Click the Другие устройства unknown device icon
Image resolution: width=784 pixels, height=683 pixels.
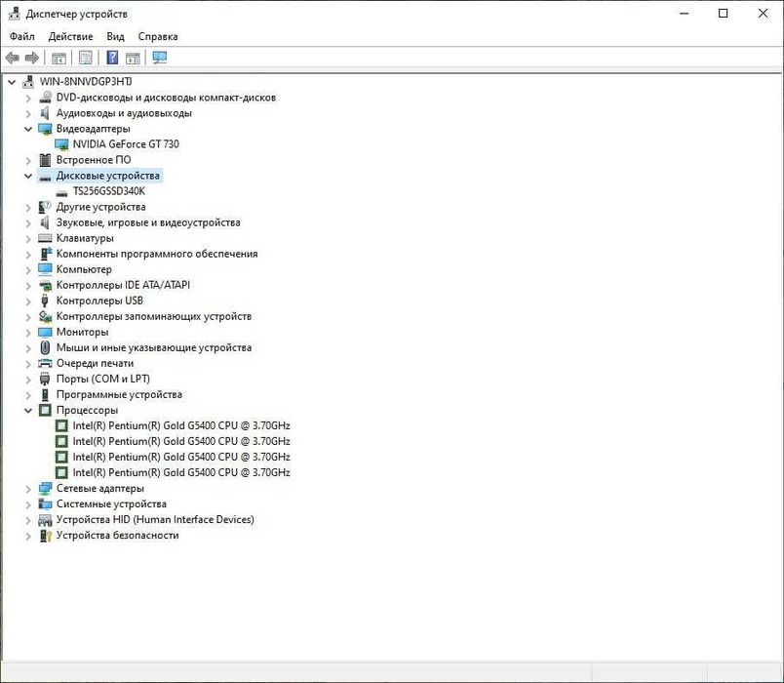click(45, 207)
